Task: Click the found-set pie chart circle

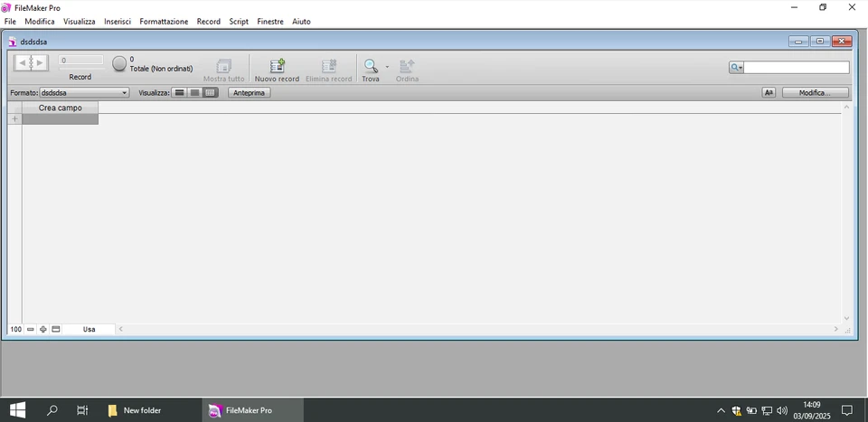Action: coord(119,63)
